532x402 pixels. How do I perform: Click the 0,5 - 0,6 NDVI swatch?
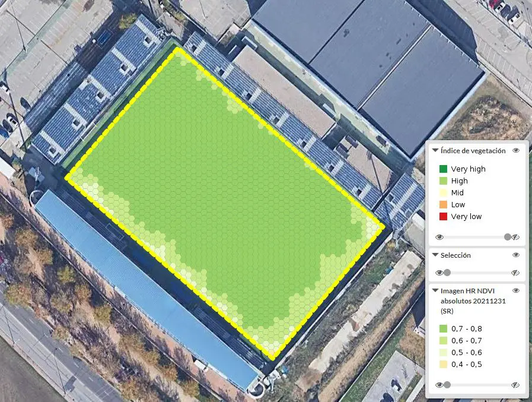[443, 352]
